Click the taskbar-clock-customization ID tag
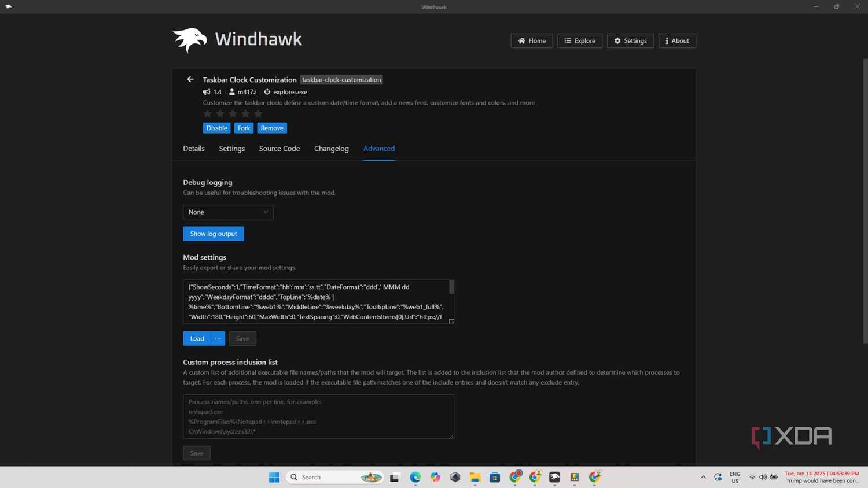The width and height of the screenshot is (868, 488). 341,80
